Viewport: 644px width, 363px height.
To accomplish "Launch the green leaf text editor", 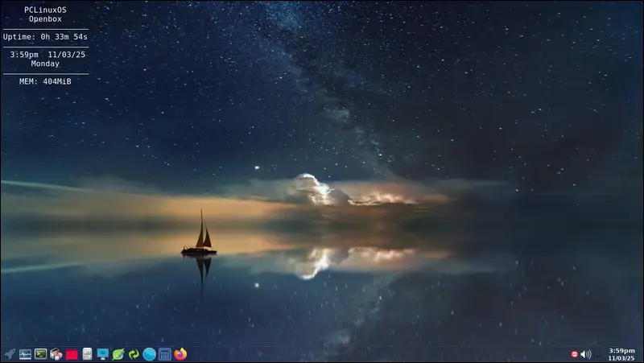I will point(118,354).
